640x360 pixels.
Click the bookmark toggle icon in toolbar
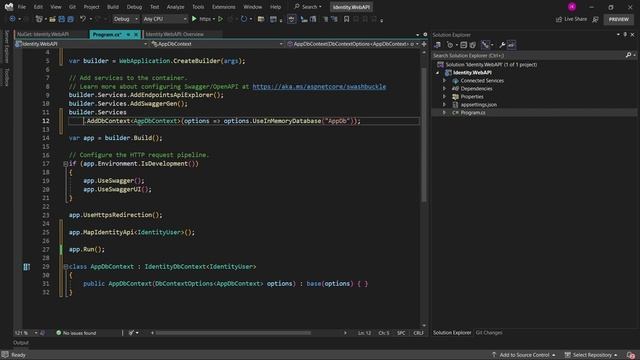[346, 19]
